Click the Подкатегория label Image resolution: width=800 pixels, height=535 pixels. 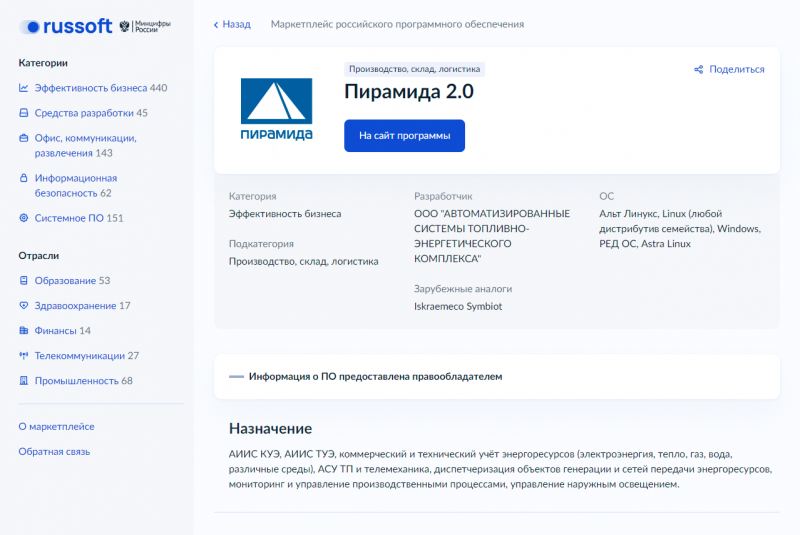(261, 244)
